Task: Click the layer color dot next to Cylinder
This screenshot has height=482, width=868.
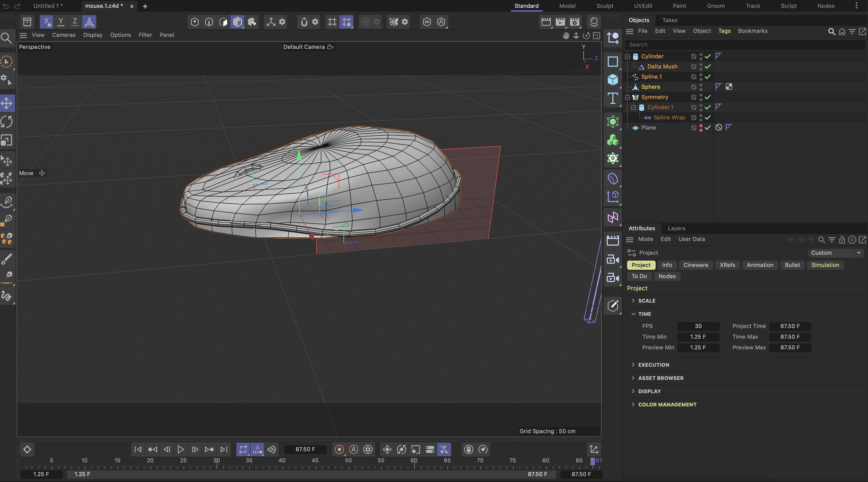Action: pos(701,56)
